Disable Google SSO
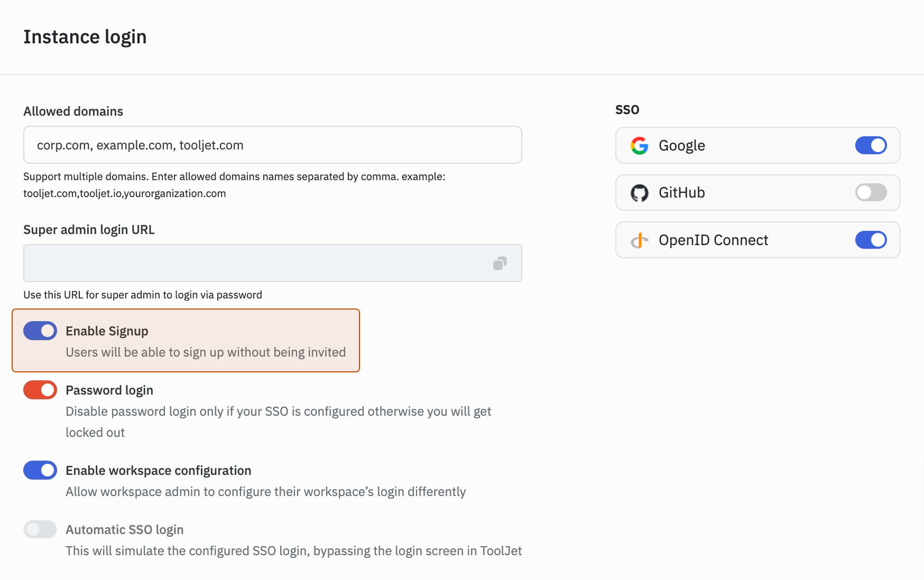The height and width of the screenshot is (580, 924). [x=871, y=145]
